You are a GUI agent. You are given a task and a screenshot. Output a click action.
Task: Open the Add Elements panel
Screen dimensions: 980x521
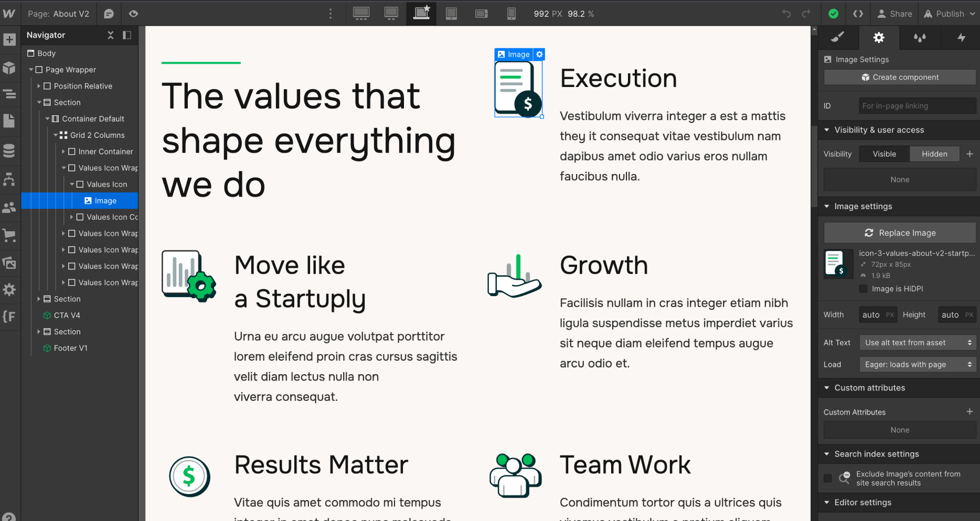[9, 39]
